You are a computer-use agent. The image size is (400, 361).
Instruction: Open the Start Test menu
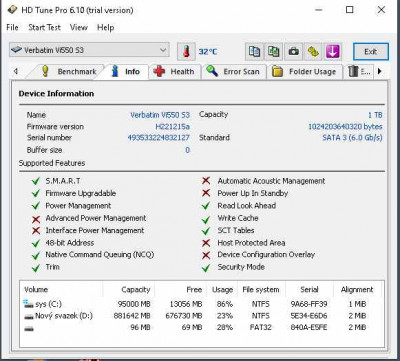(44, 27)
